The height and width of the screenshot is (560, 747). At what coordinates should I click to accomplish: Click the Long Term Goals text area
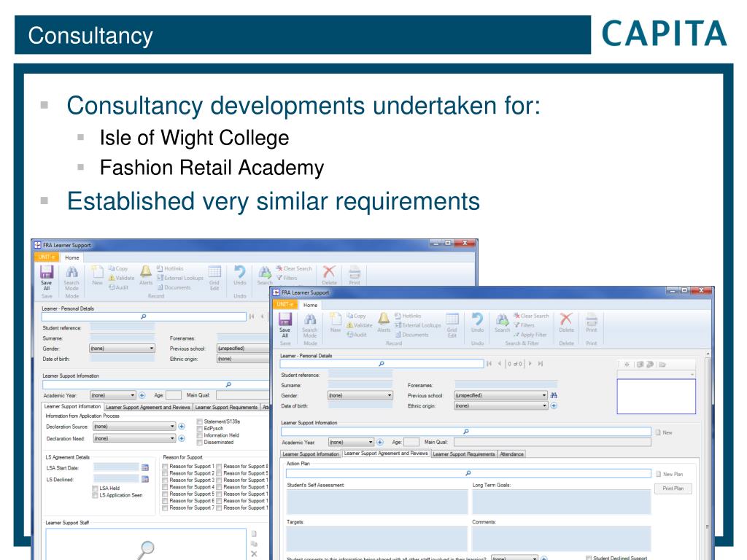561,502
